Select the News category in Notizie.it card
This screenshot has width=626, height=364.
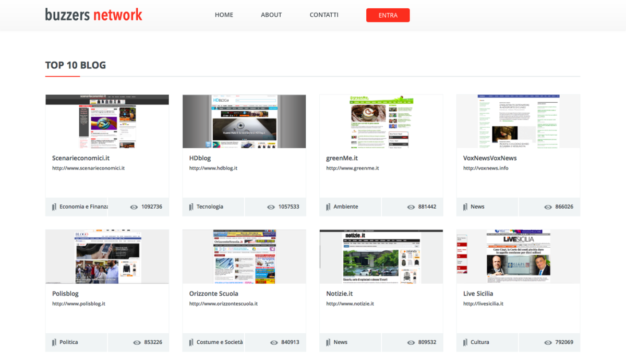tap(341, 342)
